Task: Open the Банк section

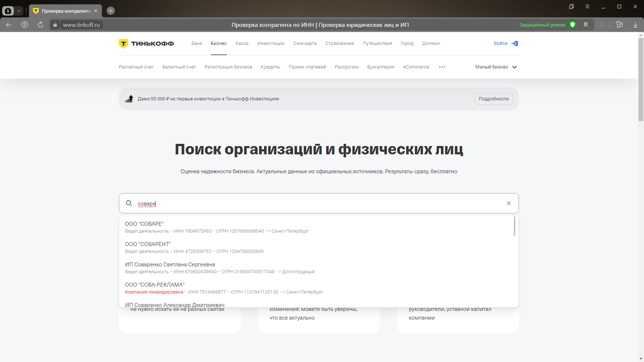Action: [x=197, y=43]
